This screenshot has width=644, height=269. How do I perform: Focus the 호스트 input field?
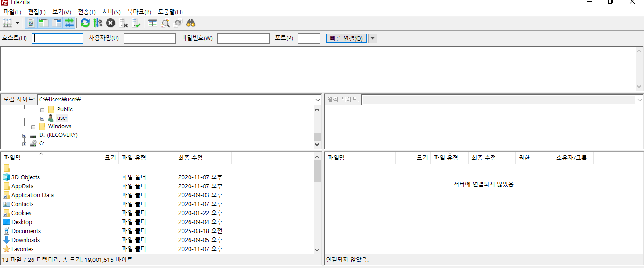pos(58,38)
